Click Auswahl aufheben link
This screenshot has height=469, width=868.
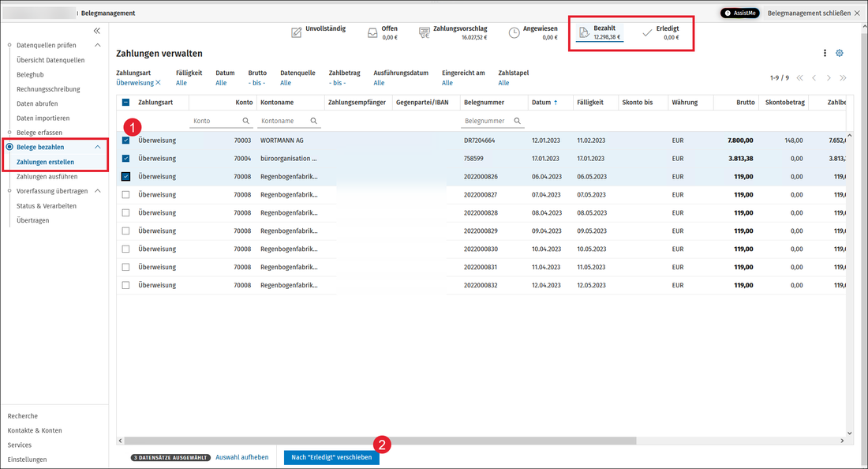tap(242, 457)
